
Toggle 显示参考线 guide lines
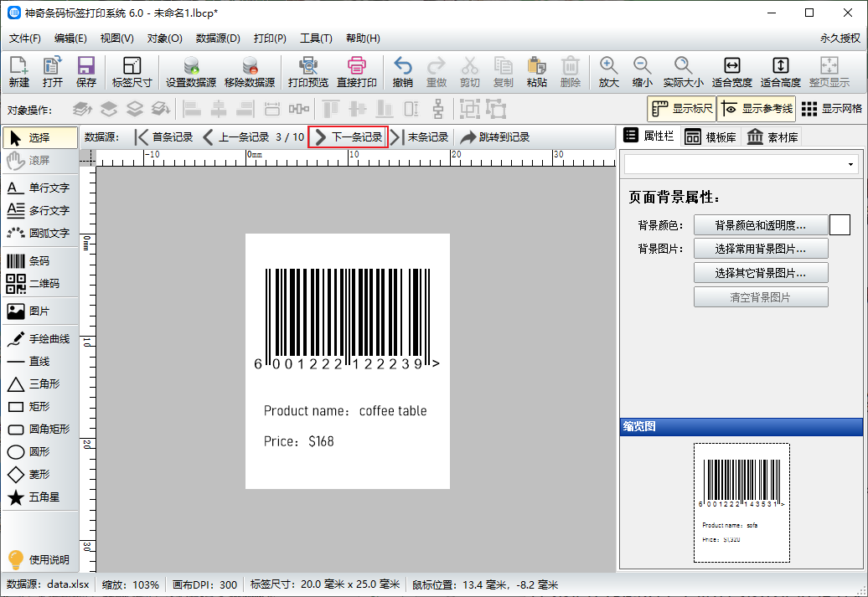coord(757,109)
